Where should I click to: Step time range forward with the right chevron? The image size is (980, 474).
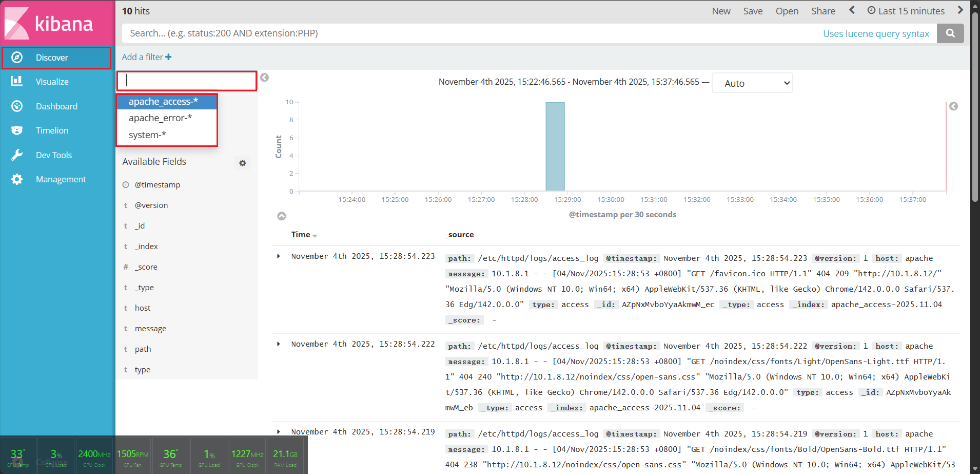tap(961, 10)
